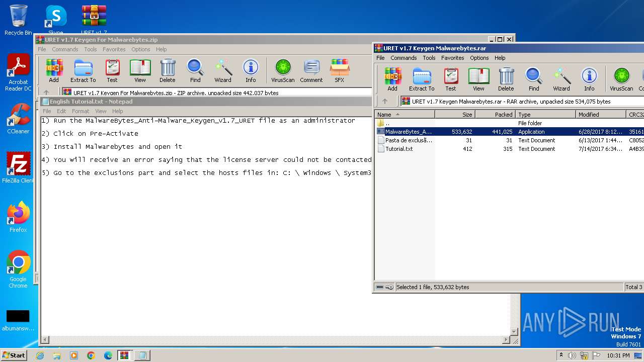The width and height of the screenshot is (644, 362).
Task: Open Internet Explorer from the taskbar
Action: point(40,355)
